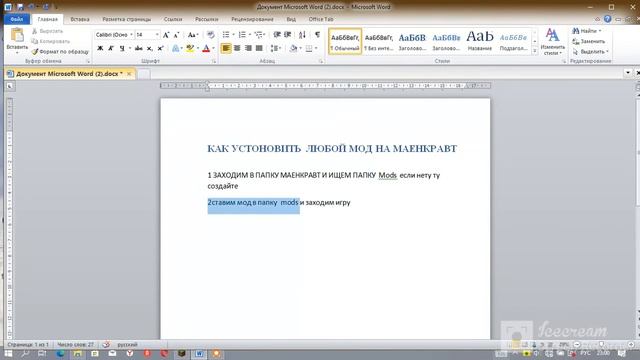Screen dimensions: 640x360
Task: Apply superscript formatting
Action: tap(160, 48)
